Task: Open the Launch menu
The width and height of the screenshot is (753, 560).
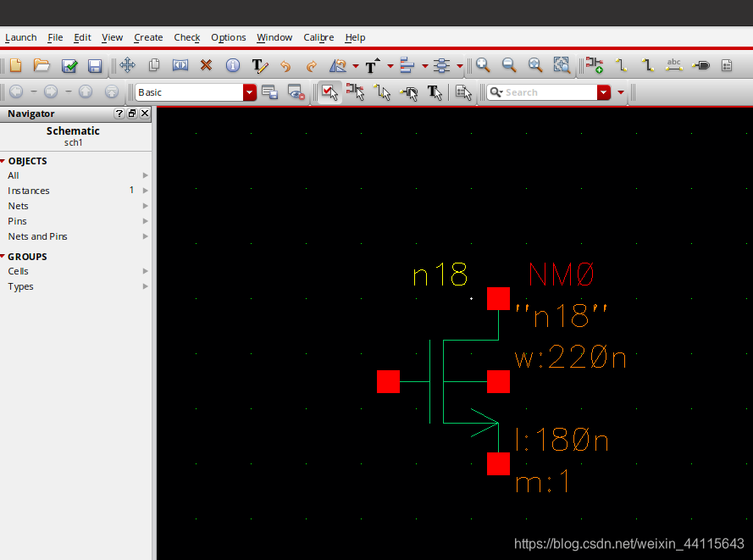Action: coord(20,37)
